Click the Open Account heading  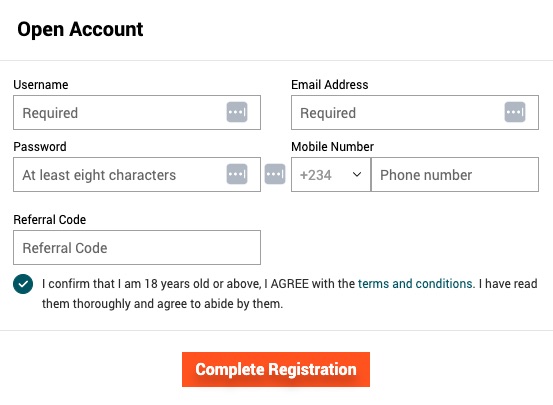click(80, 29)
